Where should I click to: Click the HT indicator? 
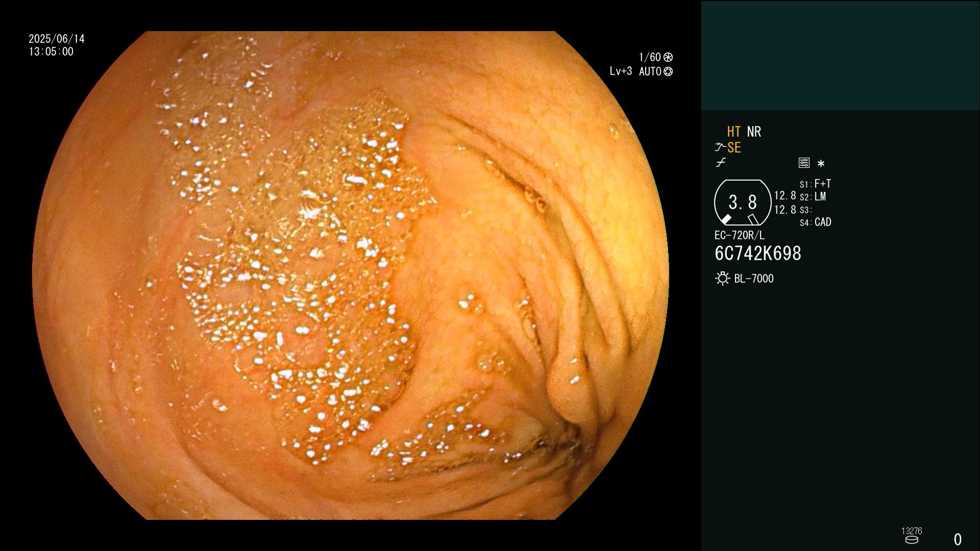(733, 132)
